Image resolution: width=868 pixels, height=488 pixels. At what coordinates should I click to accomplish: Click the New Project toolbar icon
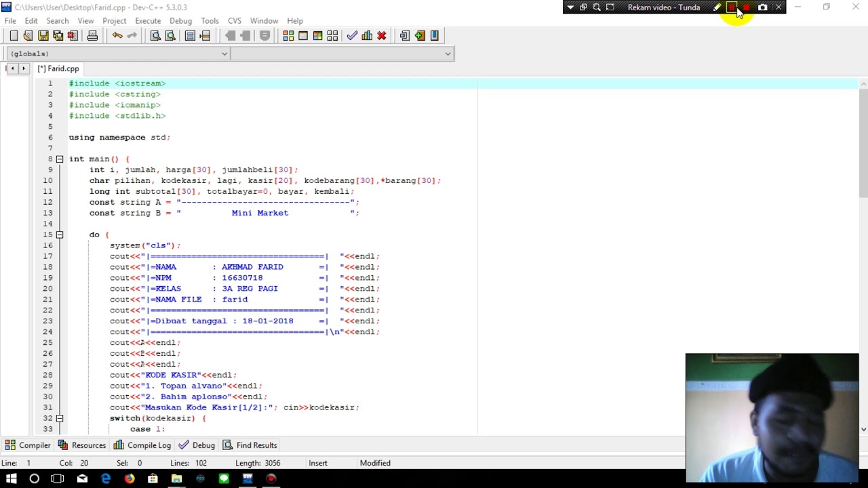[405, 35]
